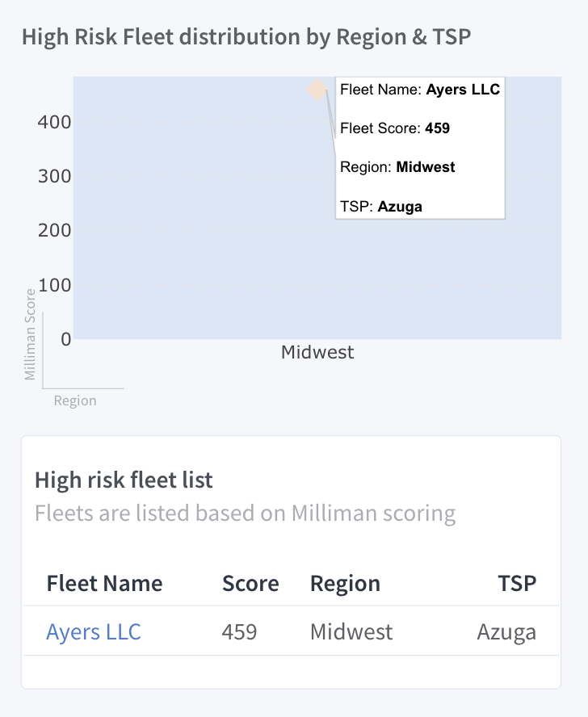Click the 400 tick on y-axis
This screenshot has height=717, width=588.
pyautogui.click(x=54, y=122)
